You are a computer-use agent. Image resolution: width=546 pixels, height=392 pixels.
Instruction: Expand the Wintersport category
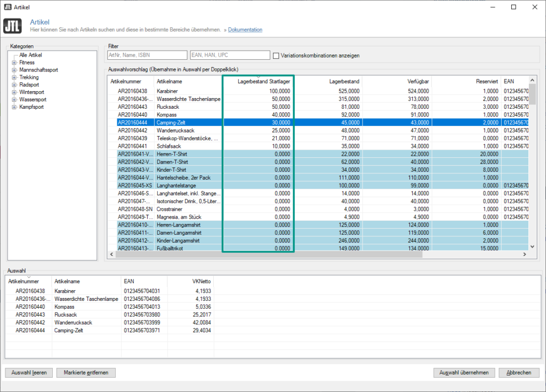pyautogui.click(x=14, y=92)
